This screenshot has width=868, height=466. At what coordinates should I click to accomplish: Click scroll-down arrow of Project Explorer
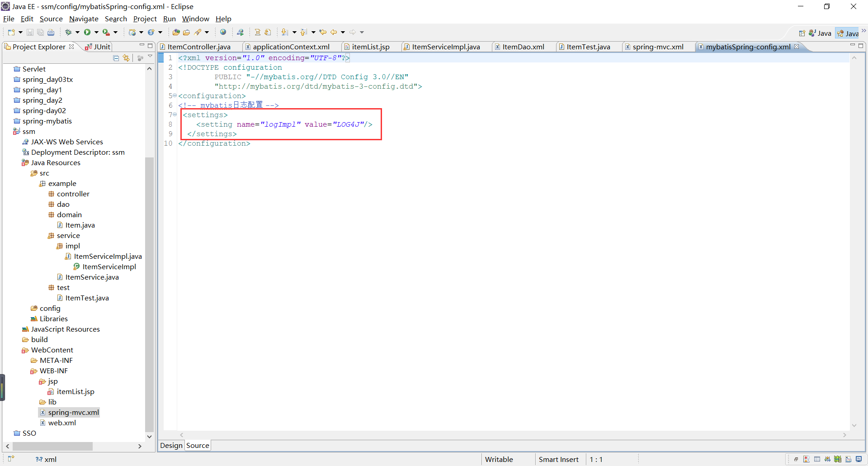[149, 437]
